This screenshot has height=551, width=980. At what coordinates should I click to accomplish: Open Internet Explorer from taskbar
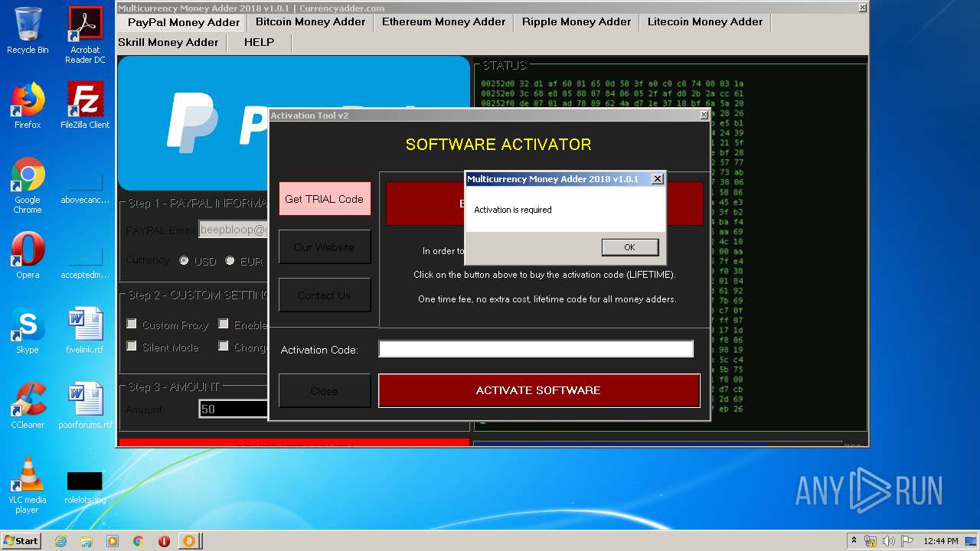point(60,541)
